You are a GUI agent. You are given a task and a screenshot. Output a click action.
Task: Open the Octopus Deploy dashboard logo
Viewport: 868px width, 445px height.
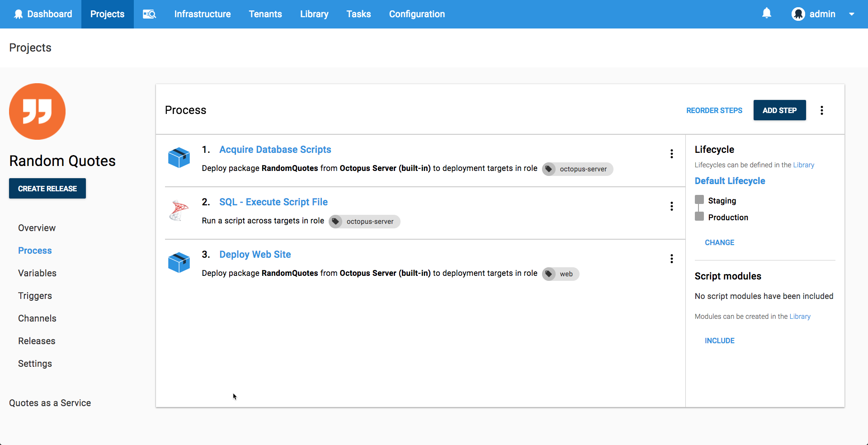pos(18,14)
